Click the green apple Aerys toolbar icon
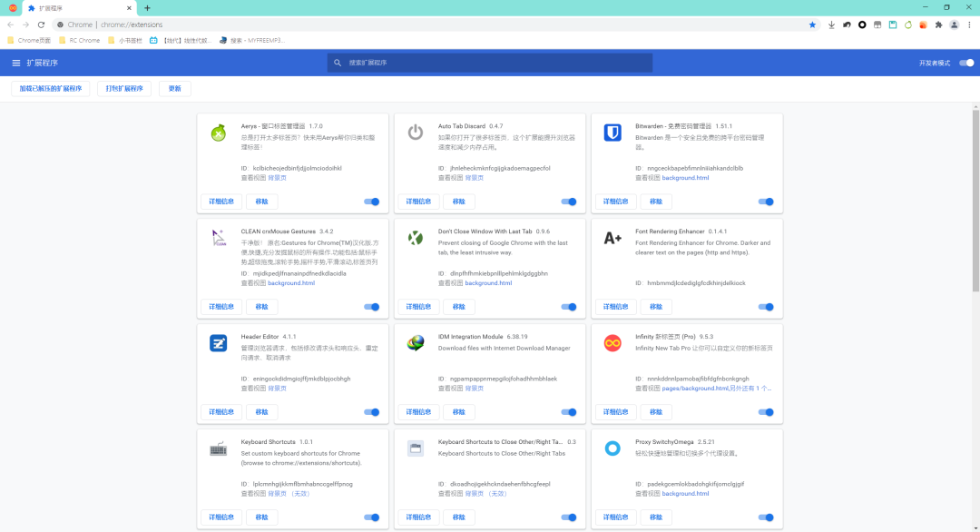 pos(908,25)
